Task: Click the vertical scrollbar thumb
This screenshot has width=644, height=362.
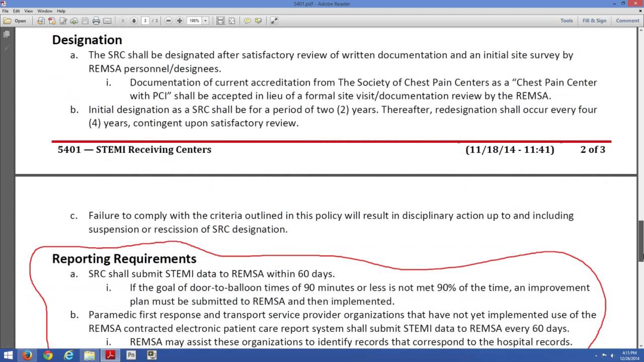Action: pyautogui.click(x=641, y=241)
